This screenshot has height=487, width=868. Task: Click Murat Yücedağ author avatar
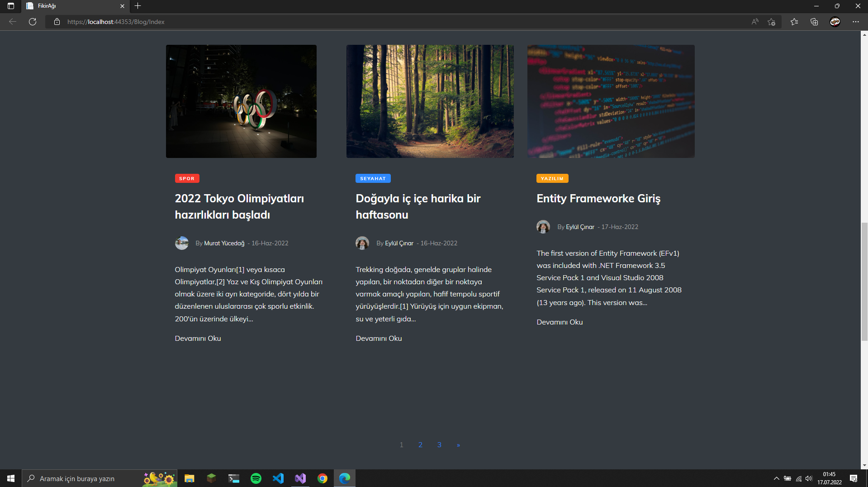pyautogui.click(x=182, y=243)
